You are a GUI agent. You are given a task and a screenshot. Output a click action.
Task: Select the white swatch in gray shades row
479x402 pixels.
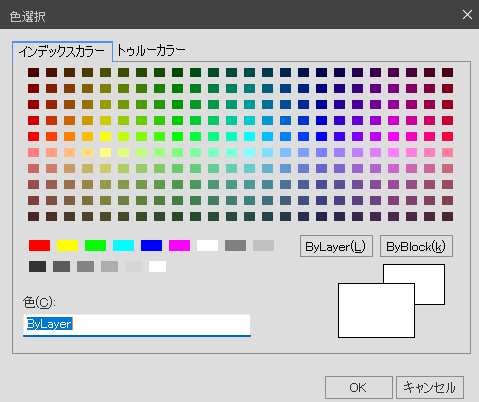click(x=157, y=267)
